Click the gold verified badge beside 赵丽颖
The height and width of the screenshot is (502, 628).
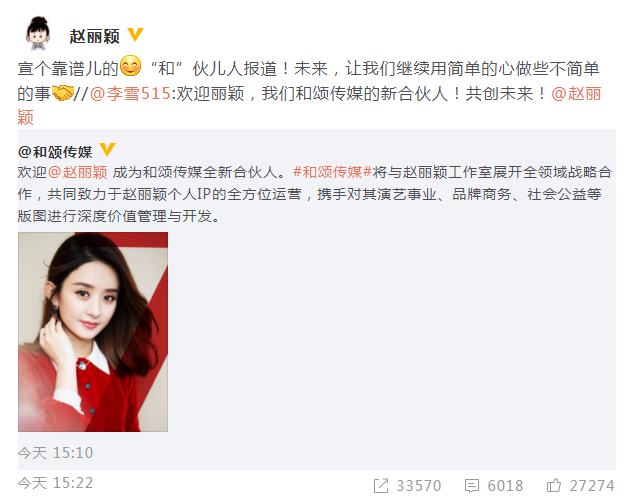tap(135, 34)
